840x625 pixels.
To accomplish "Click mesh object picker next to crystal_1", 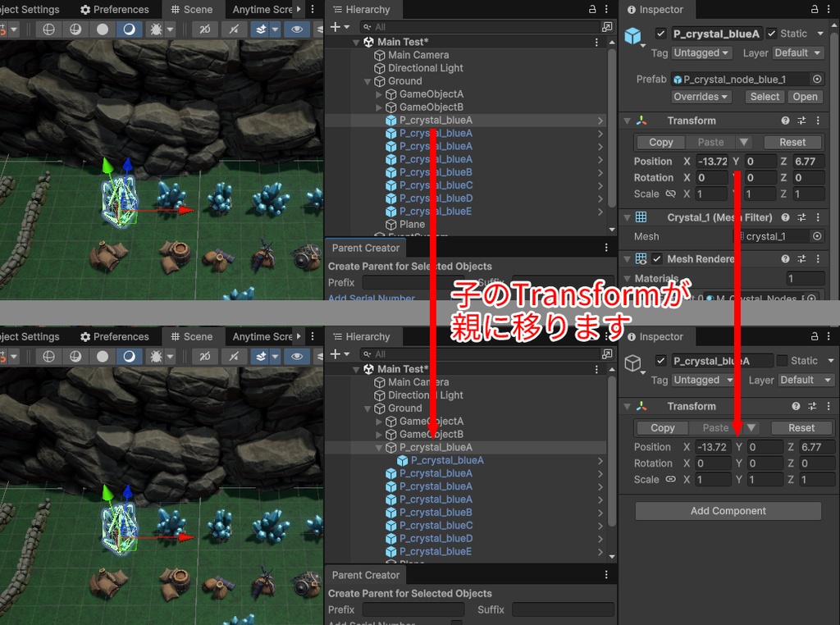I will (817, 236).
